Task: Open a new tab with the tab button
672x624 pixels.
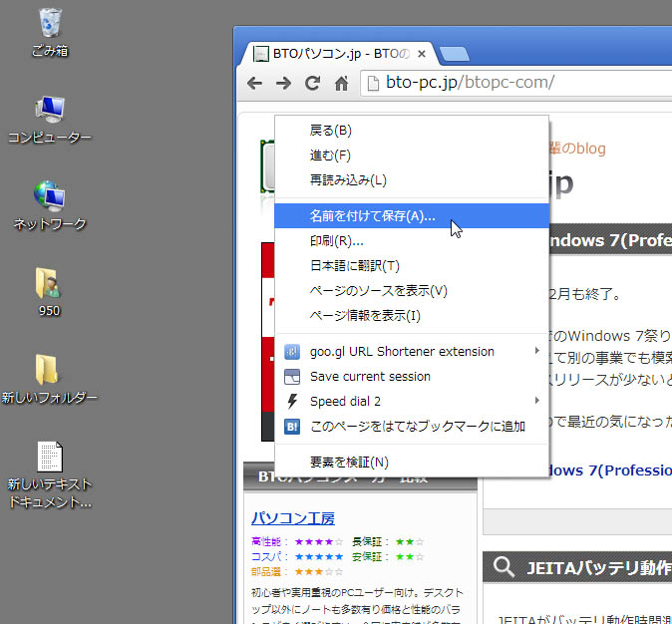Action: click(455, 54)
